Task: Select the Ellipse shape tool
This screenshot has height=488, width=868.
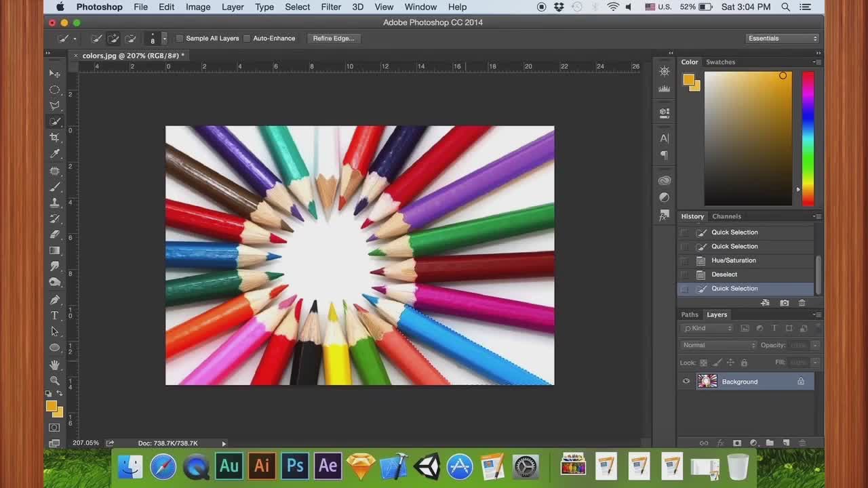Action: [55, 348]
